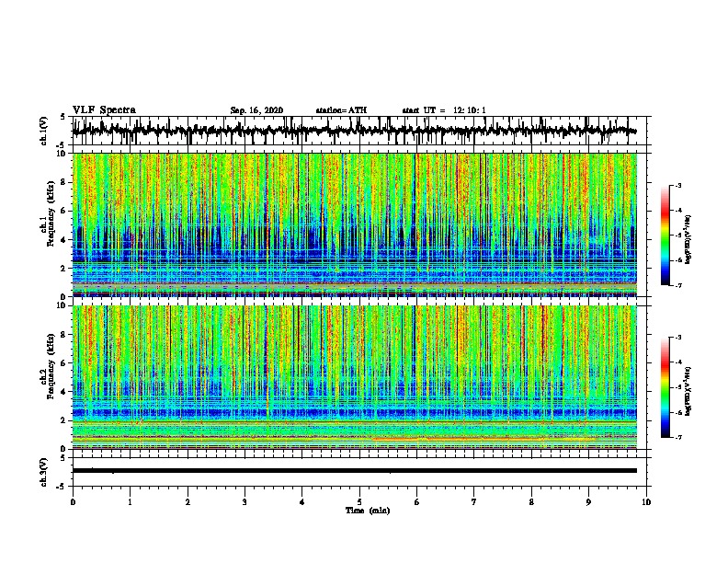Click the "start UT = 12:10:1" text
This screenshot has height=563, width=728.
point(444,110)
